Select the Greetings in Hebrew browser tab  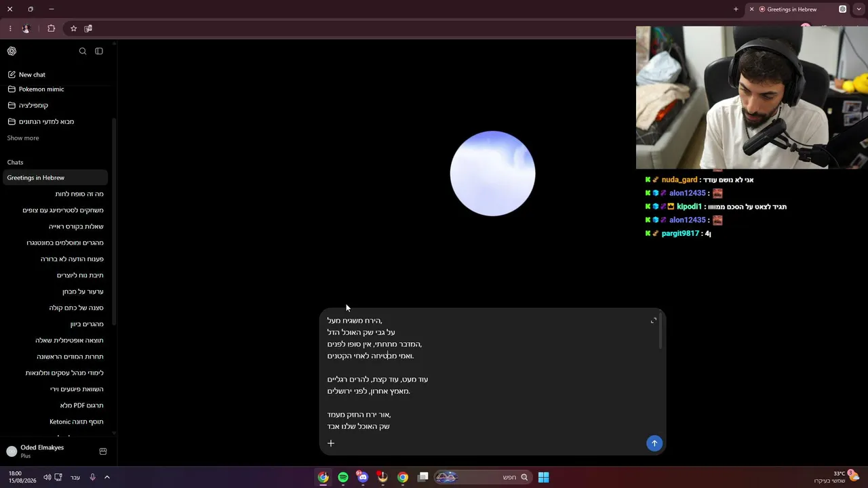point(797,9)
